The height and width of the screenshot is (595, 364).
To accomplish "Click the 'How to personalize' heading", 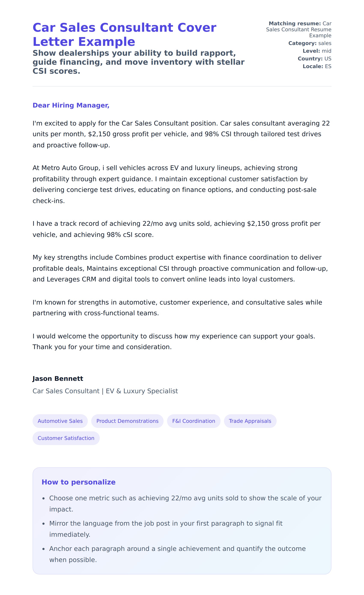I will [x=78, y=482].
